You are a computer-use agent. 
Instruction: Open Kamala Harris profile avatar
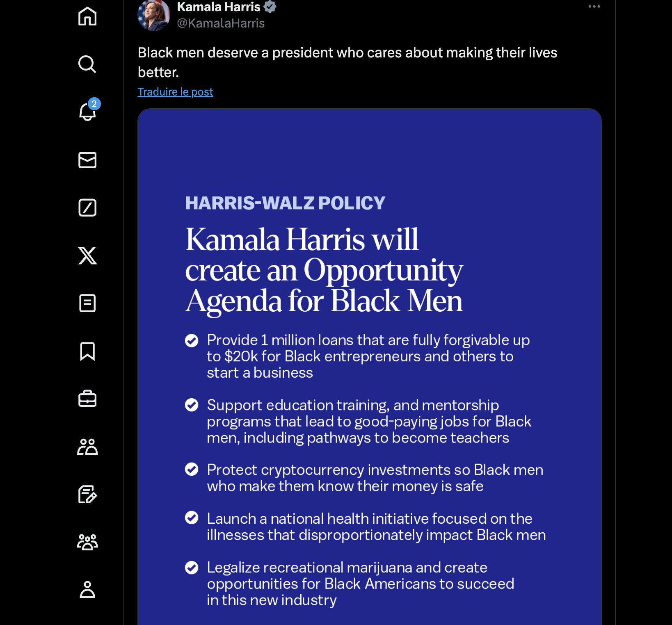(x=154, y=15)
